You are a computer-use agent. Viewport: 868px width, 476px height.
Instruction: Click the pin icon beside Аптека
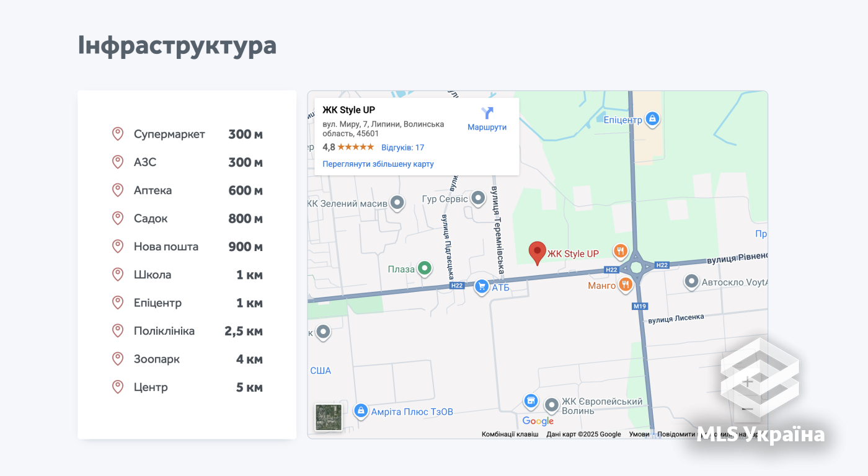tap(118, 190)
